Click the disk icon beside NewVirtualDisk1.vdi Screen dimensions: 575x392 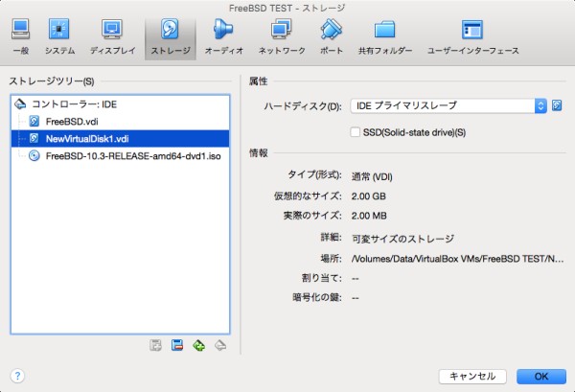pyautogui.click(x=34, y=139)
